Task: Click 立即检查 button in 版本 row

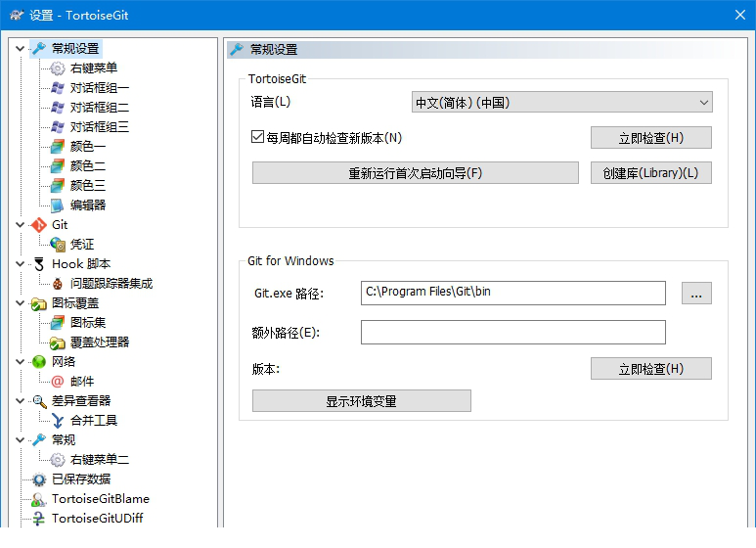Action: 651,369
